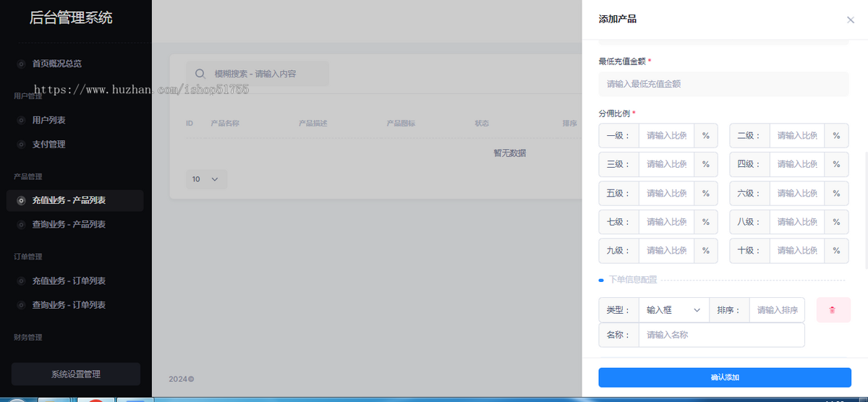Click the 产品描述 column header

point(313,124)
